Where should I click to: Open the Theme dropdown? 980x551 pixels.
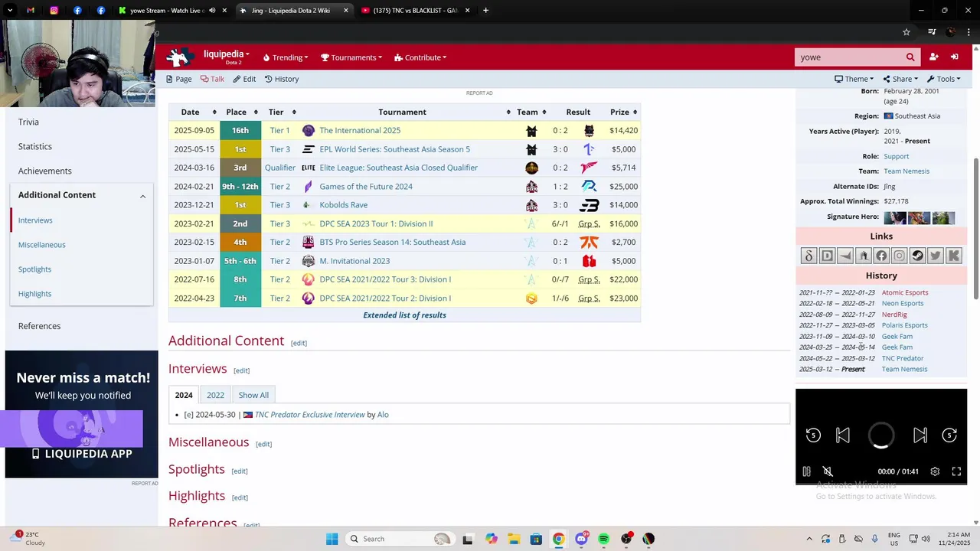(x=854, y=79)
